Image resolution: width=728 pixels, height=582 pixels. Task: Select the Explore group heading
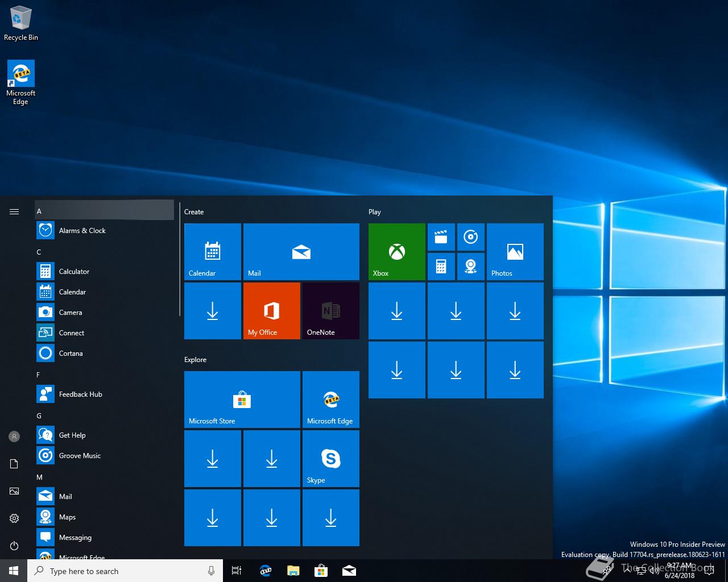[x=196, y=360]
